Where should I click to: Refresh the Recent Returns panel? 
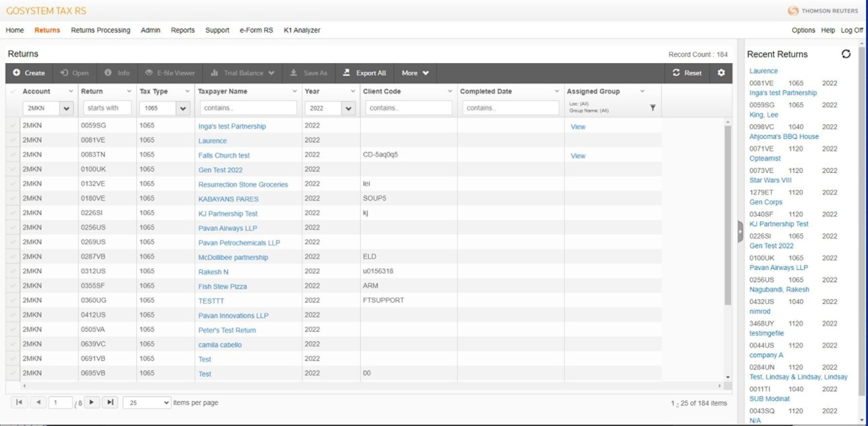coord(846,54)
